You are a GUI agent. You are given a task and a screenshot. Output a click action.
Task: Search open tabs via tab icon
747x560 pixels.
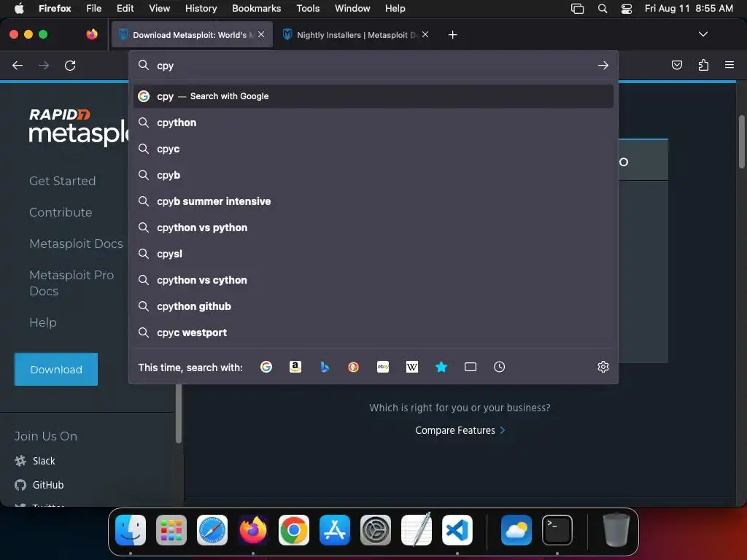pos(471,367)
